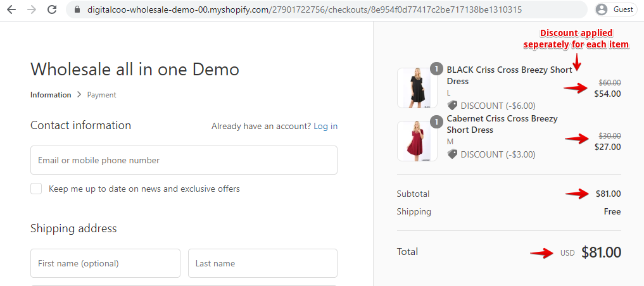Go to the Payment breadcrumb step
Image resolution: width=644 pixels, height=286 pixels.
101,95
